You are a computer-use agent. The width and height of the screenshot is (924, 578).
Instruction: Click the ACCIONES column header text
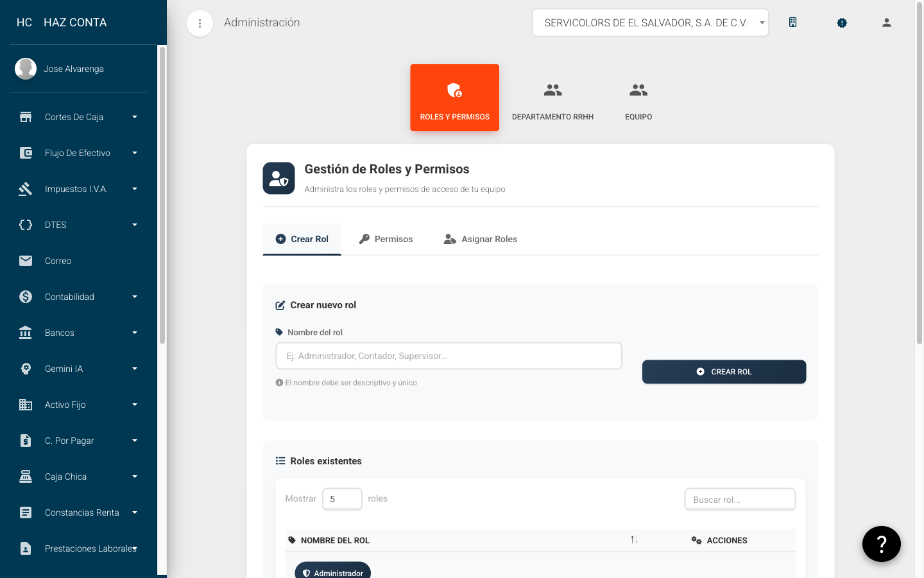click(x=727, y=540)
